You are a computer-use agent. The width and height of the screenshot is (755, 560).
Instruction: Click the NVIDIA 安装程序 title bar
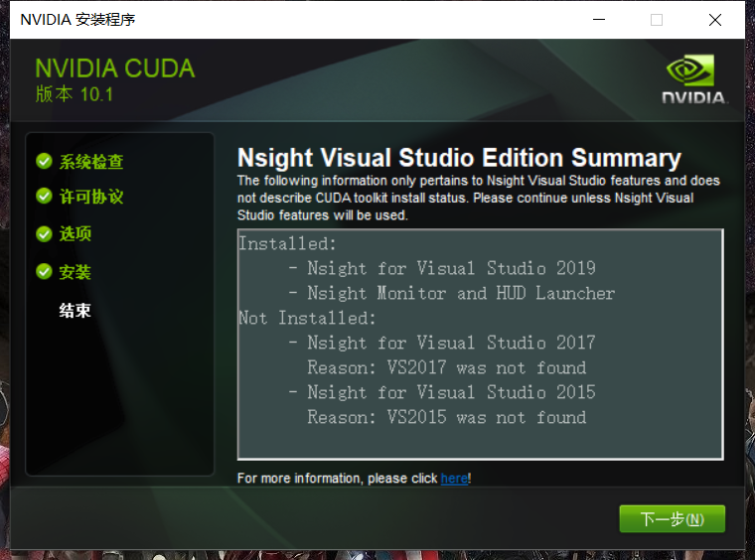point(298,20)
